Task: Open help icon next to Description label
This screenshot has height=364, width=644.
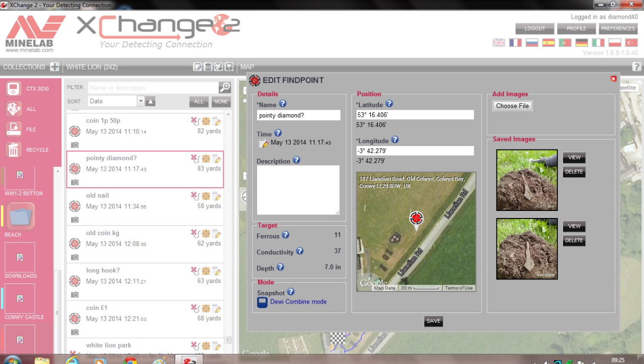Action: [x=296, y=160]
